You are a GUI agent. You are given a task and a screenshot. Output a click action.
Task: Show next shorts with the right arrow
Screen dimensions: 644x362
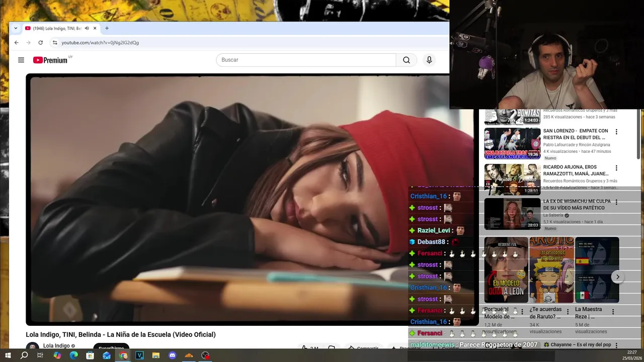point(618,277)
